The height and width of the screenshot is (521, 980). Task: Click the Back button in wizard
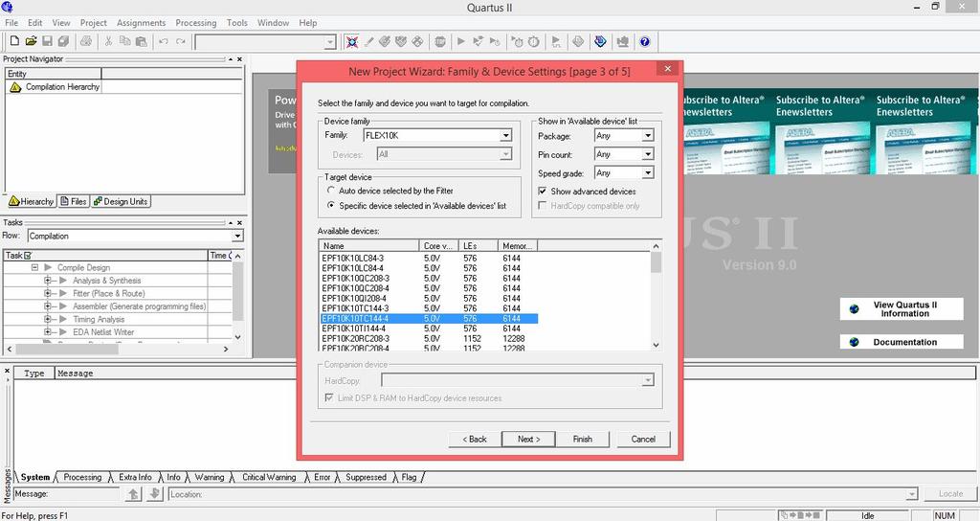click(x=475, y=439)
